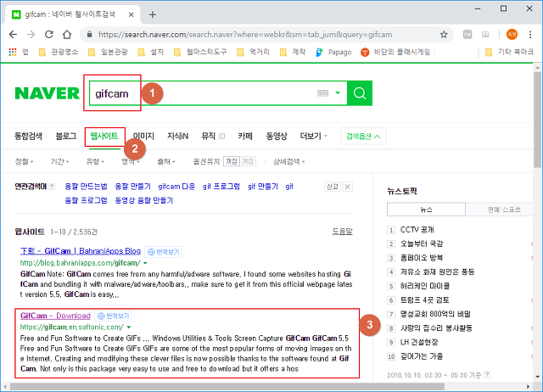This screenshot has height=392, width=543.
Task: Click 번역보기 beside GifCam - Download
Action: [x=113, y=316]
